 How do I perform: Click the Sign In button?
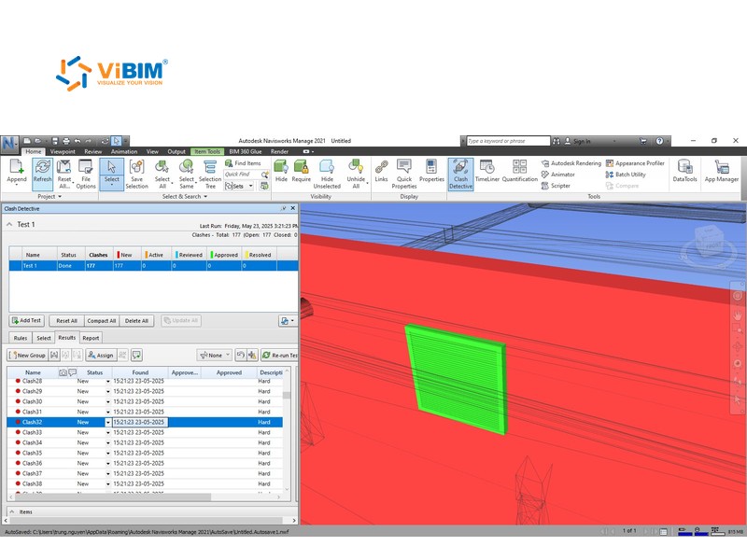577,141
